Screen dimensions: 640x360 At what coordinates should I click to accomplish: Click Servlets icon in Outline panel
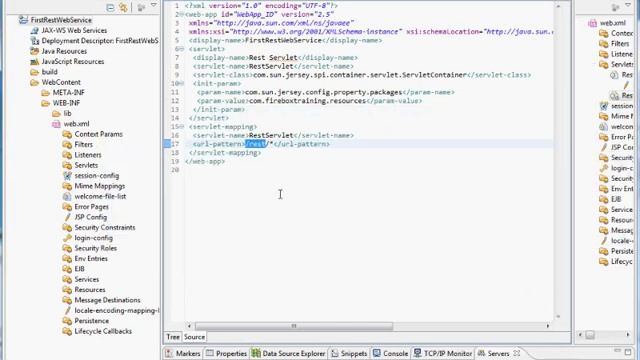(x=604, y=64)
